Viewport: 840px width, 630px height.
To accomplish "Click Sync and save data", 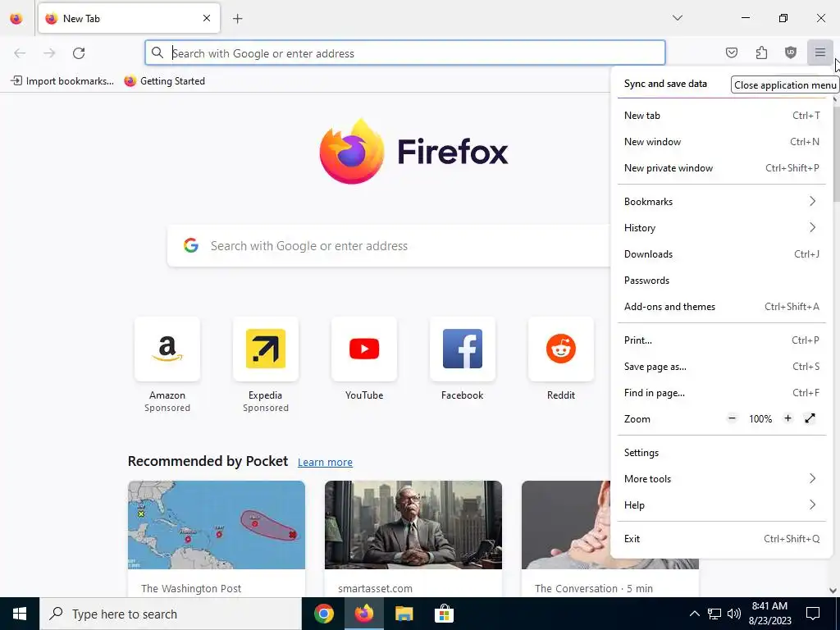I will click(665, 84).
